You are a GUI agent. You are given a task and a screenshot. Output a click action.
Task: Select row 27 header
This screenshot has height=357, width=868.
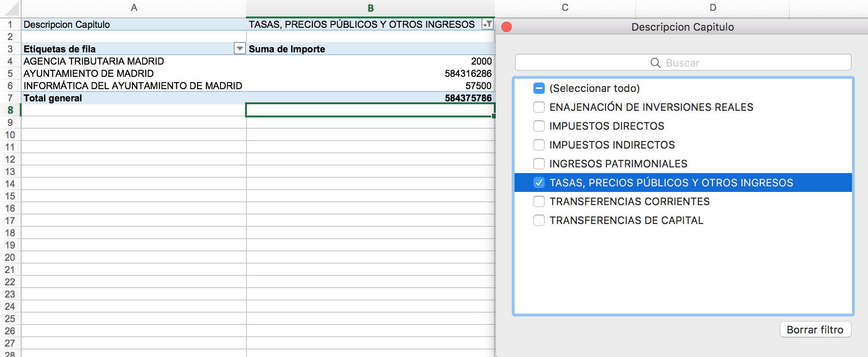[10, 343]
